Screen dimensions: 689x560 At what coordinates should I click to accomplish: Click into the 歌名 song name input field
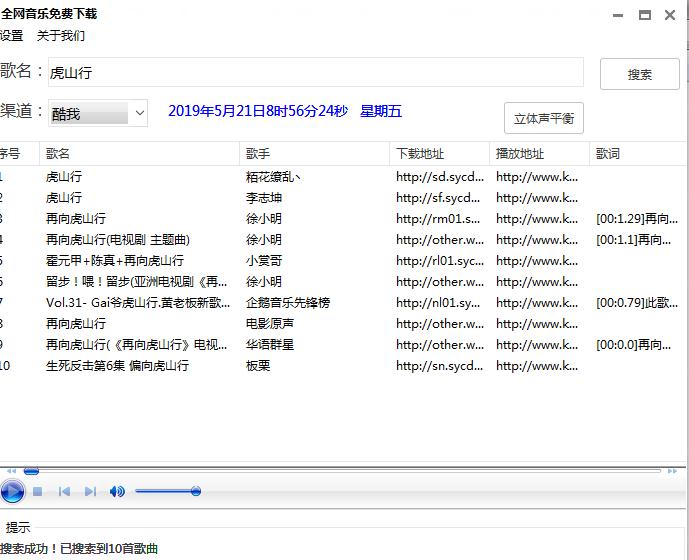(315, 72)
